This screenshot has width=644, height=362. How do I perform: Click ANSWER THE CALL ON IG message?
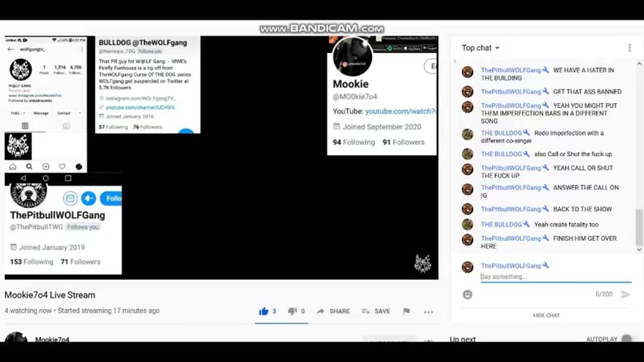(x=550, y=192)
